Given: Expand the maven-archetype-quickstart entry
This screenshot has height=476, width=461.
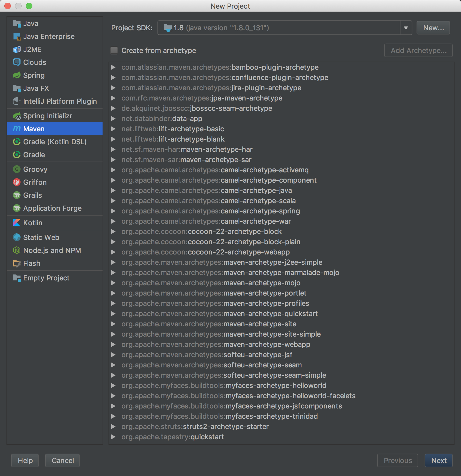Looking at the screenshot, I should (x=113, y=314).
